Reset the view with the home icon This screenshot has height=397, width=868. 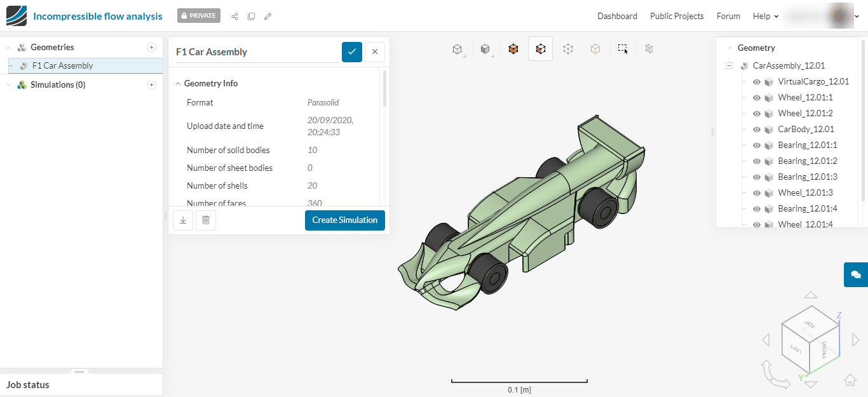[850, 379]
